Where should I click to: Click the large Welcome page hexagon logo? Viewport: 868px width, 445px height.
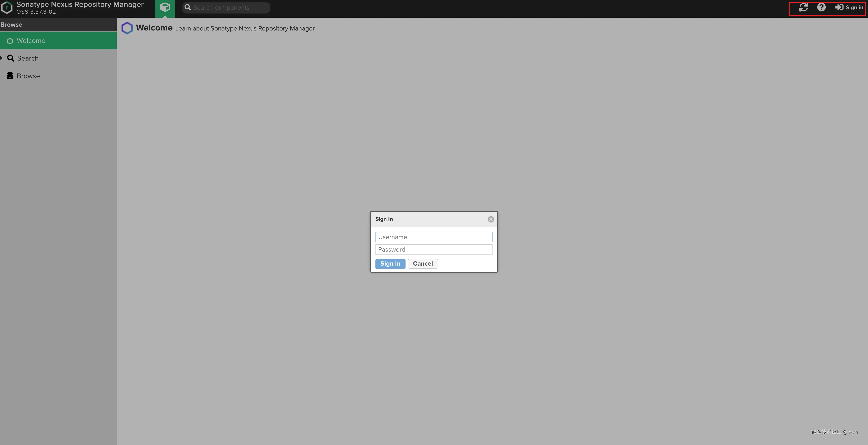127,28
